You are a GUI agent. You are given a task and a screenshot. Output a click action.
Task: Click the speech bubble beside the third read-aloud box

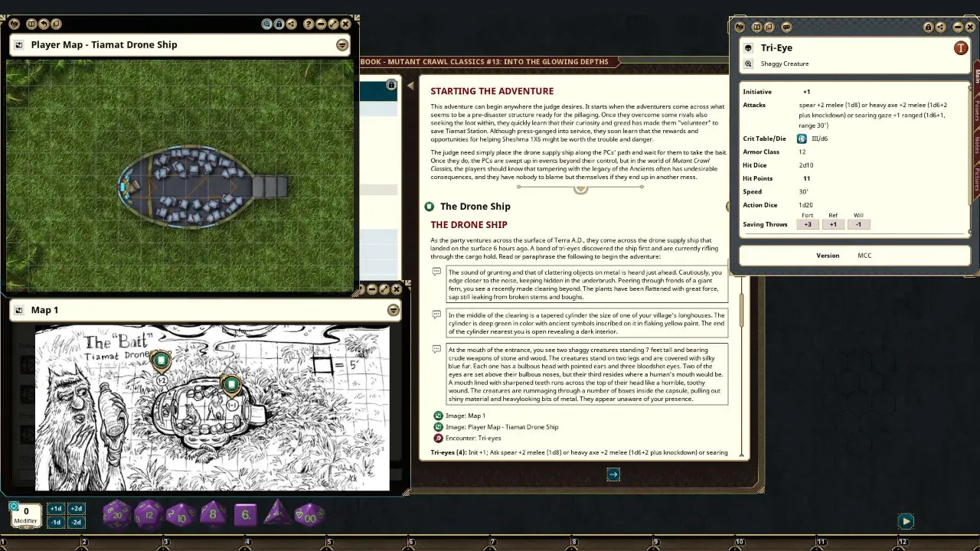click(x=436, y=349)
